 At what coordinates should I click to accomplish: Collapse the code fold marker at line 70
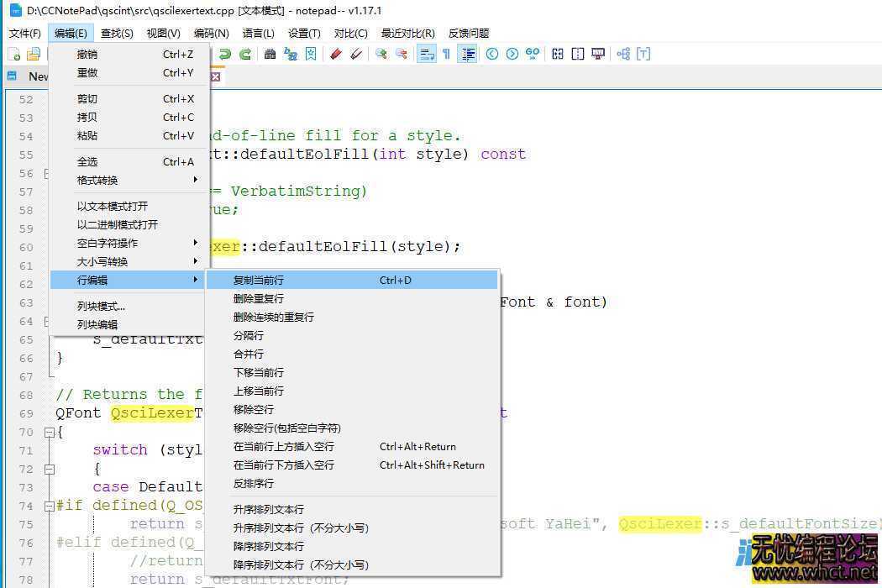[x=49, y=432]
